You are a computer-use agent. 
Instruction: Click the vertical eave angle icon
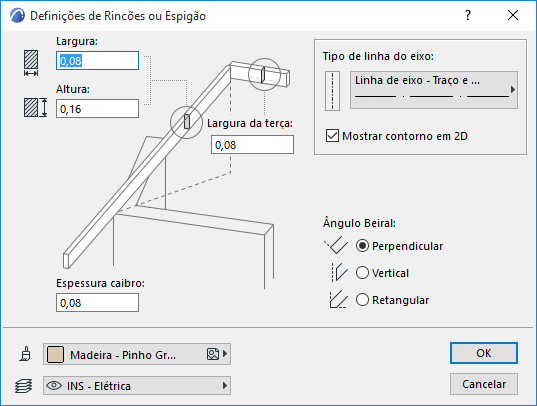click(339, 273)
